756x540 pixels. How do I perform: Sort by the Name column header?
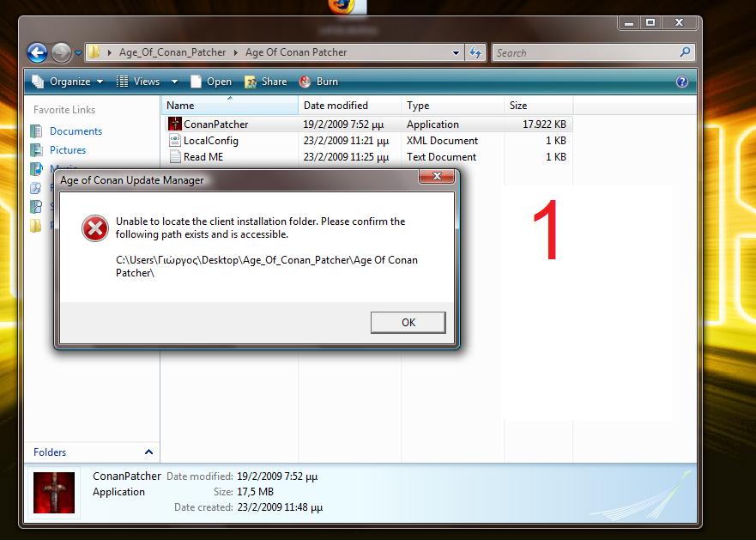coord(230,106)
